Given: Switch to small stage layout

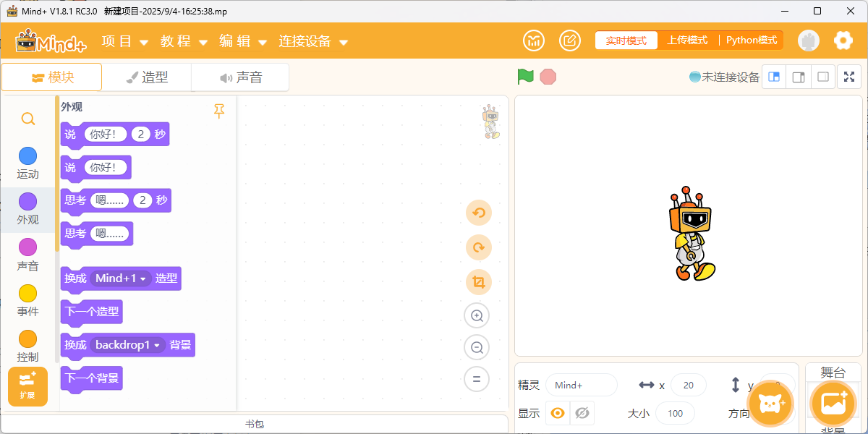Looking at the screenshot, I should 774,77.
